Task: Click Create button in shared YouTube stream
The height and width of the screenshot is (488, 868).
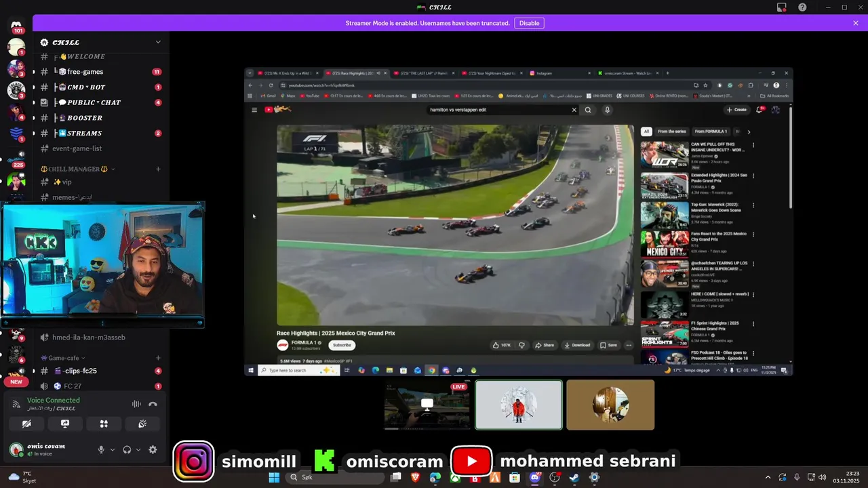Action: point(736,110)
